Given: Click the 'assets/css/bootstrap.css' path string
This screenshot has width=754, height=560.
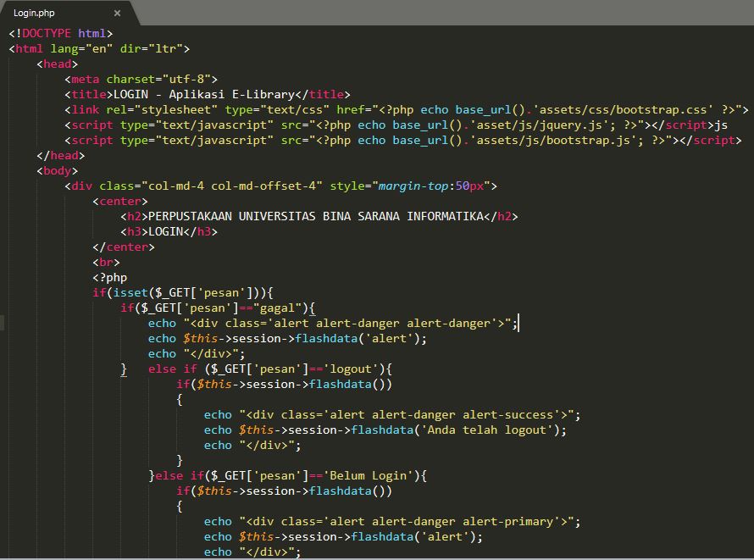Looking at the screenshot, I should click(623, 110).
